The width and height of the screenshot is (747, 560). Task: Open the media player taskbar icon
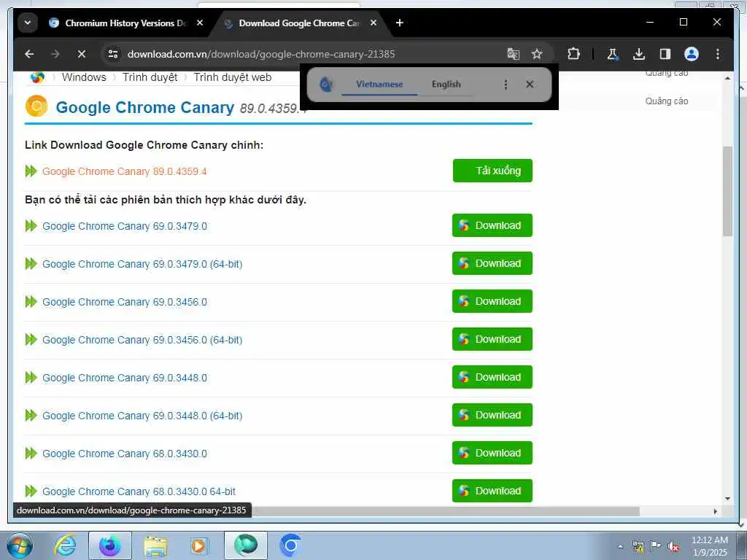198,545
